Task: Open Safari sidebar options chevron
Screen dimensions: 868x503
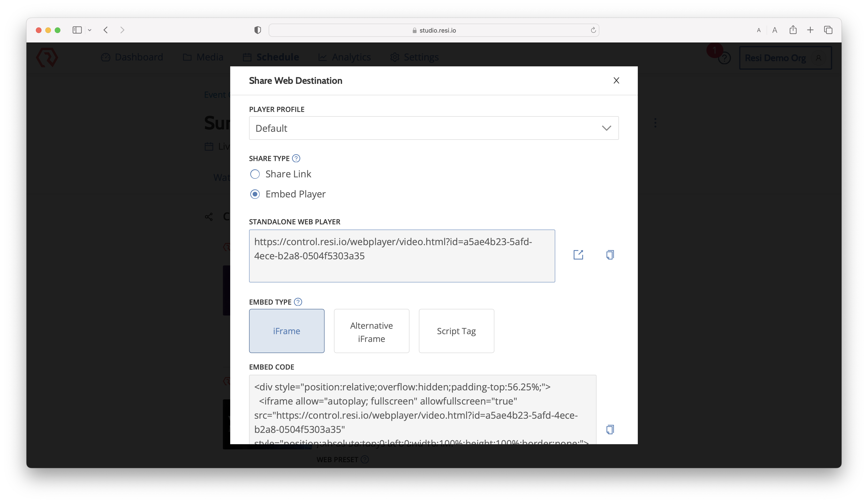Action: coord(90,30)
